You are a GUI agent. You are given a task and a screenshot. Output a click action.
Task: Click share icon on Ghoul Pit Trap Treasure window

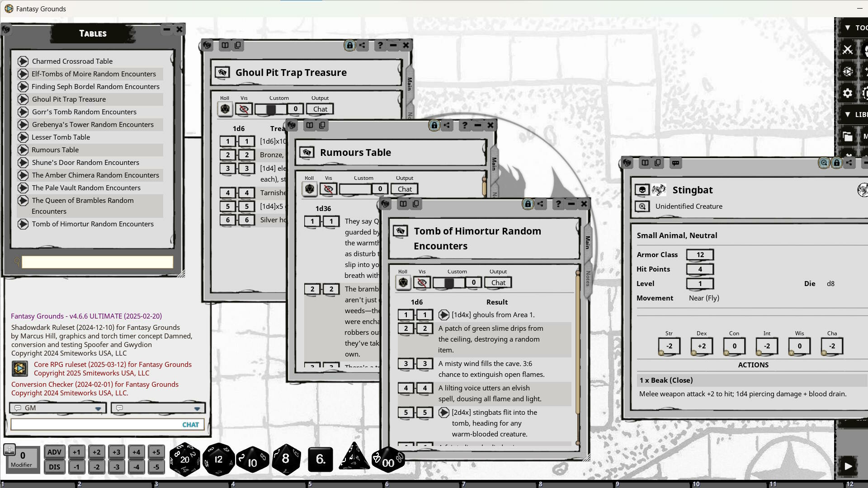362,45
